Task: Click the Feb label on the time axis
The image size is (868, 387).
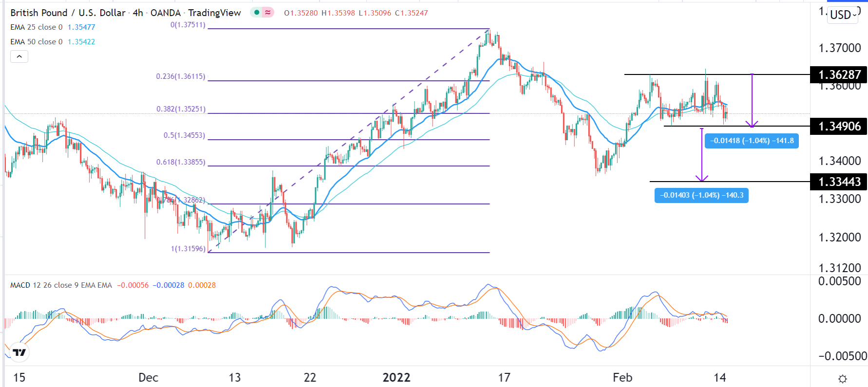Action: point(623,377)
